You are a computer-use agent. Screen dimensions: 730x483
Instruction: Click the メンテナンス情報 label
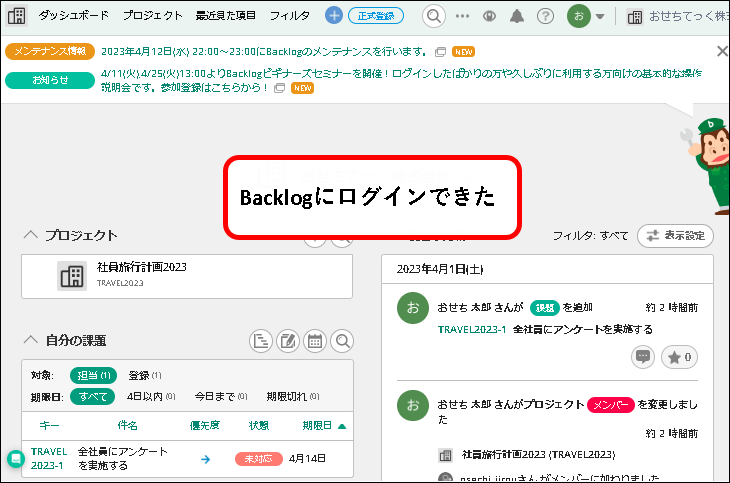pyautogui.click(x=50, y=51)
